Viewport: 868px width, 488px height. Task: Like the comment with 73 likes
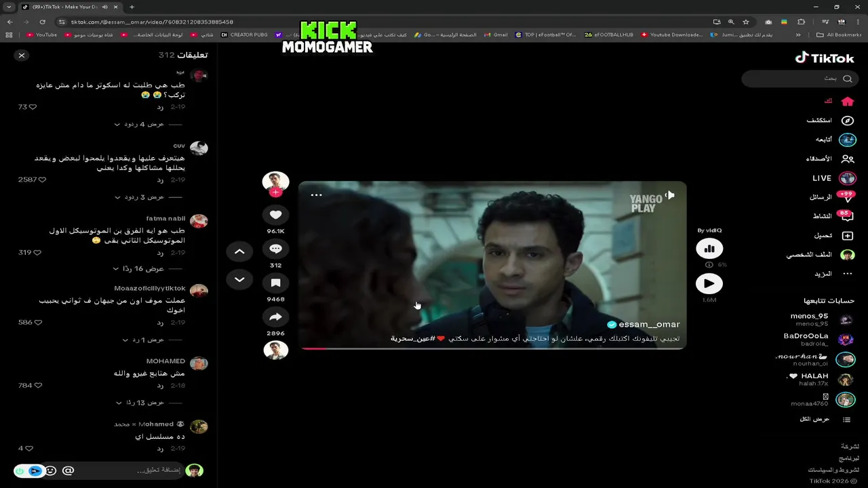pyautogui.click(x=32, y=107)
